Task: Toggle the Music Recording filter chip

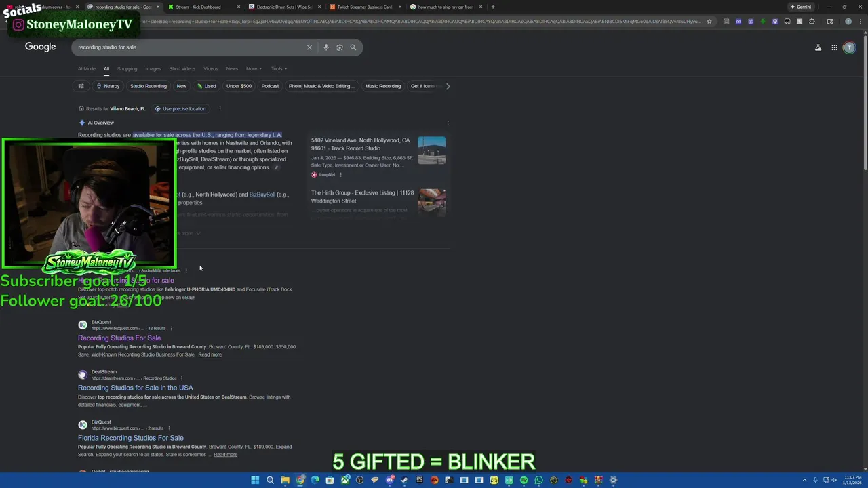Action: (383, 86)
